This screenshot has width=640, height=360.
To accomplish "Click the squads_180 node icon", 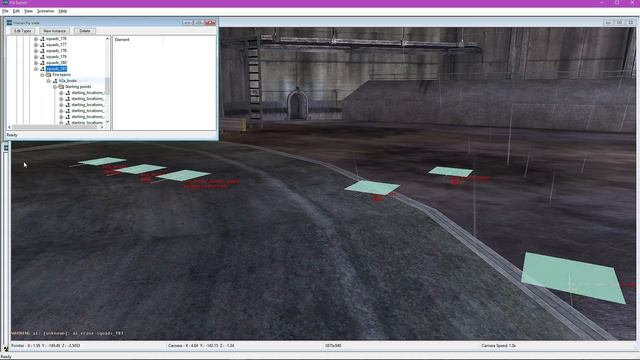I will [42, 63].
